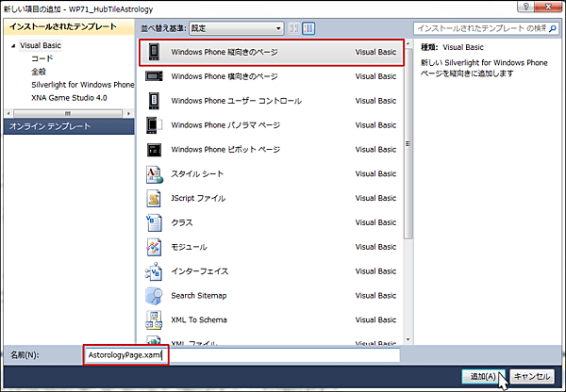
Task: Click tree horizontal scrollbar thumb
Action: [x=68, y=114]
